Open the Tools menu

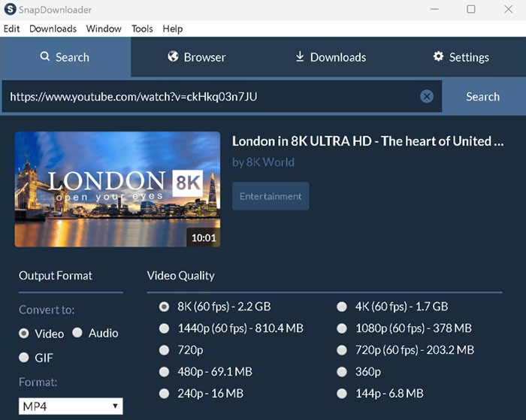tap(142, 29)
